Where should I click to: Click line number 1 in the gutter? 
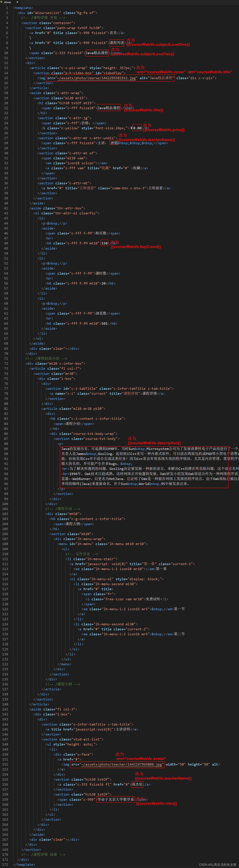click(7, 8)
